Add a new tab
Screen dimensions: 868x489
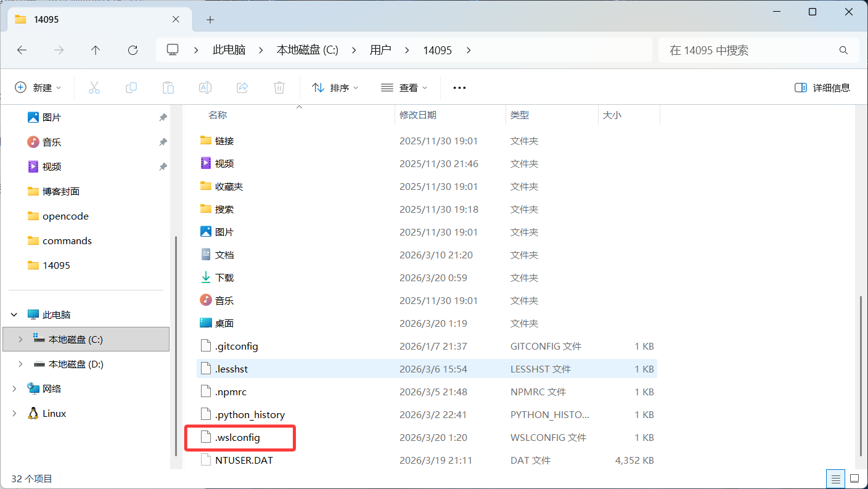point(210,20)
